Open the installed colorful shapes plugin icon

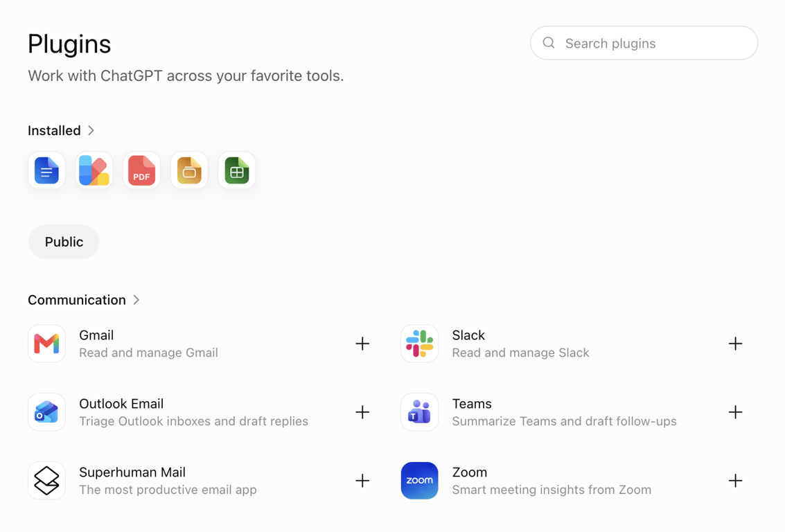[94, 170]
